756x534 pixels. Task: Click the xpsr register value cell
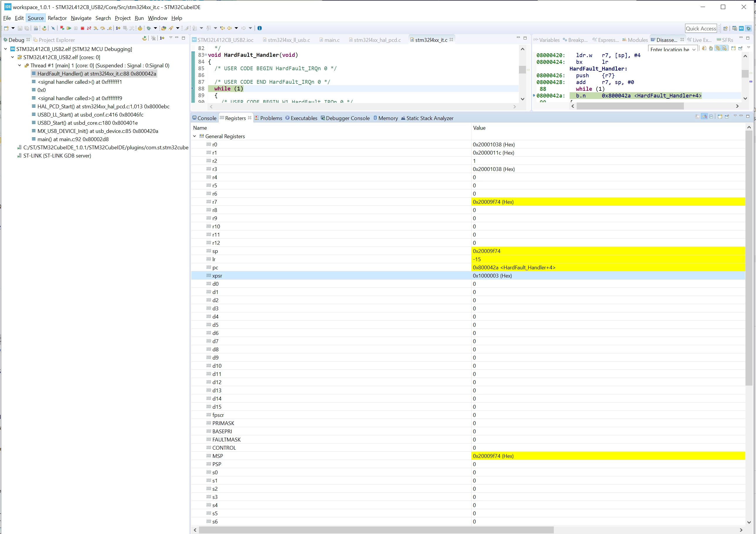[608, 276]
